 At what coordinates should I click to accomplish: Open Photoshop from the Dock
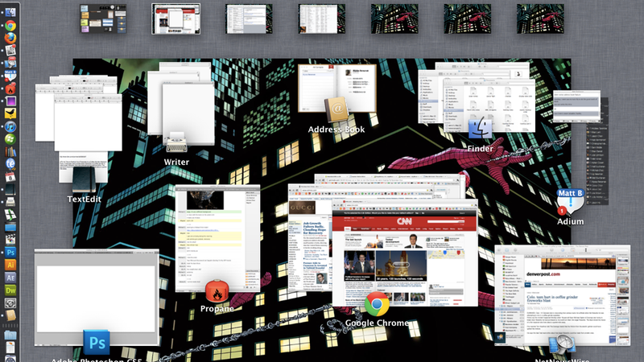pos(10,253)
